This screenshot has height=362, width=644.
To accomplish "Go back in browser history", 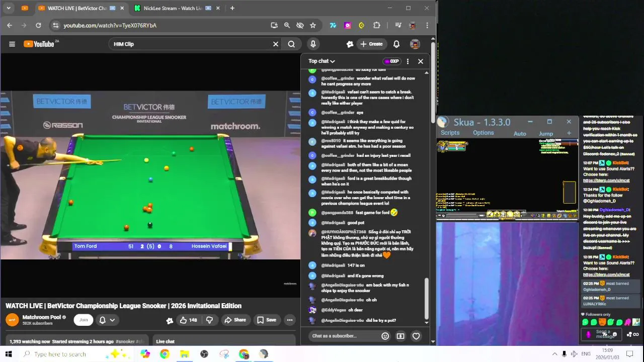I will point(10,25).
